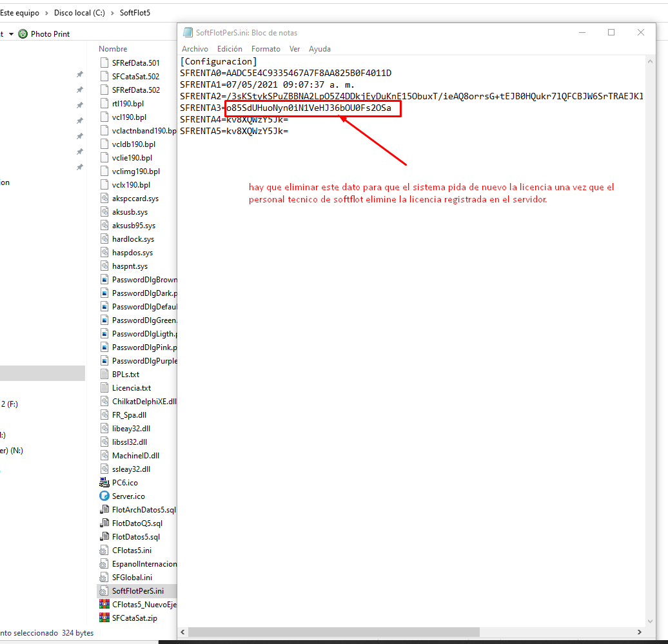Select the aksusb95.sys file
The height and width of the screenshot is (644, 668).
click(133, 226)
